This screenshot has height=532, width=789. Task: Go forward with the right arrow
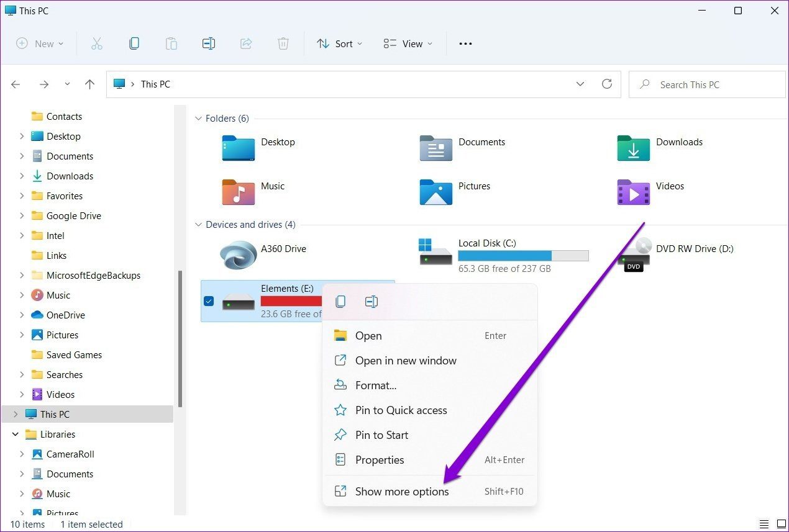tap(43, 84)
